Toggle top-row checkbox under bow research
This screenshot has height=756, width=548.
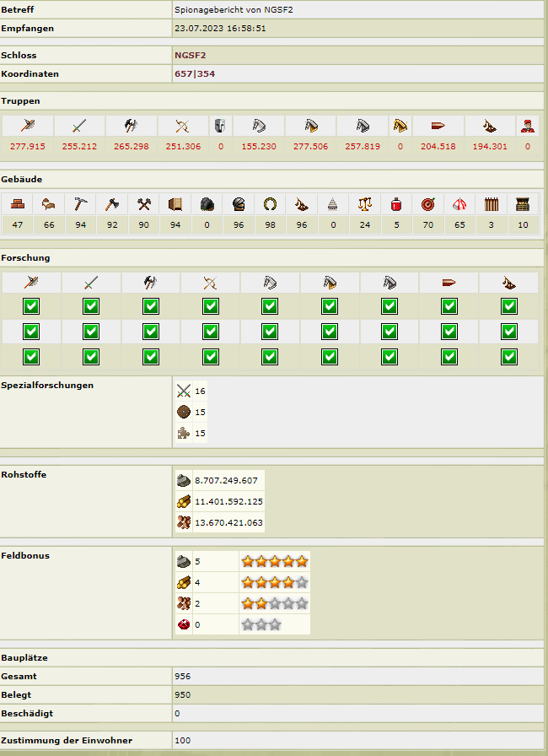tap(211, 306)
